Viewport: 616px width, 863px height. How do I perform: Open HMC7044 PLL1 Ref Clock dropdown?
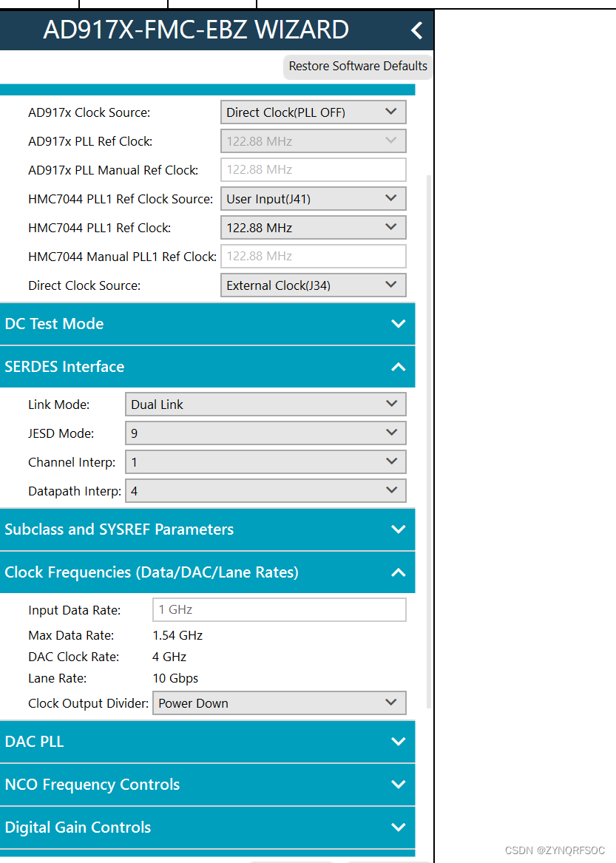pos(314,227)
